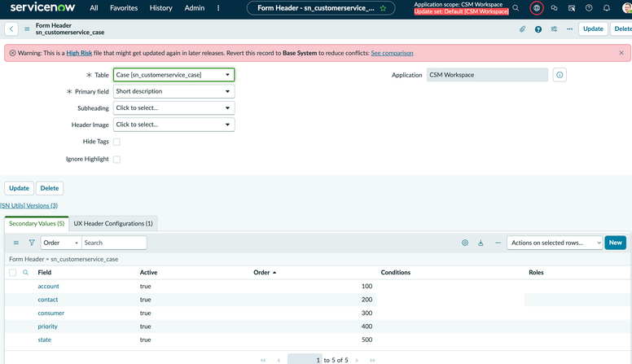Click New in Secondary Values list

pos(616,243)
